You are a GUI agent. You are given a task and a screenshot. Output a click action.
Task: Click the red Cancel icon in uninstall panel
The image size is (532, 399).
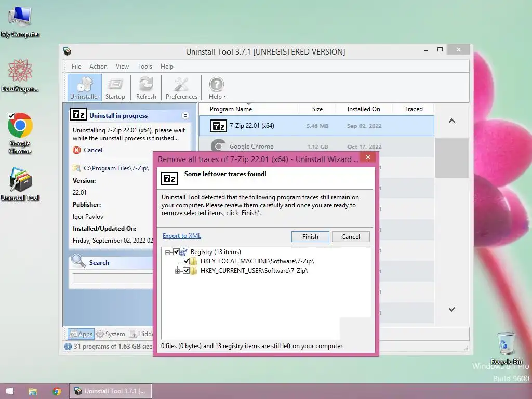click(77, 150)
